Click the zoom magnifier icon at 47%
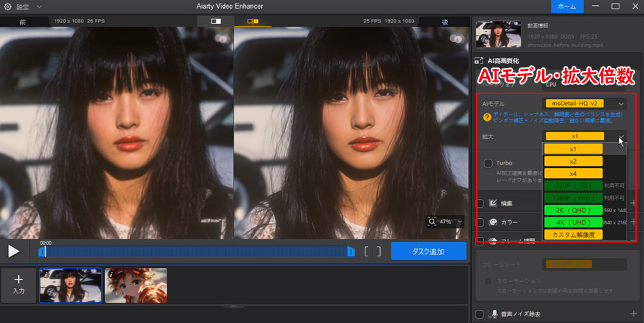Image resolution: width=644 pixels, height=323 pixels. pyautogui.click(x=432, y=222)
